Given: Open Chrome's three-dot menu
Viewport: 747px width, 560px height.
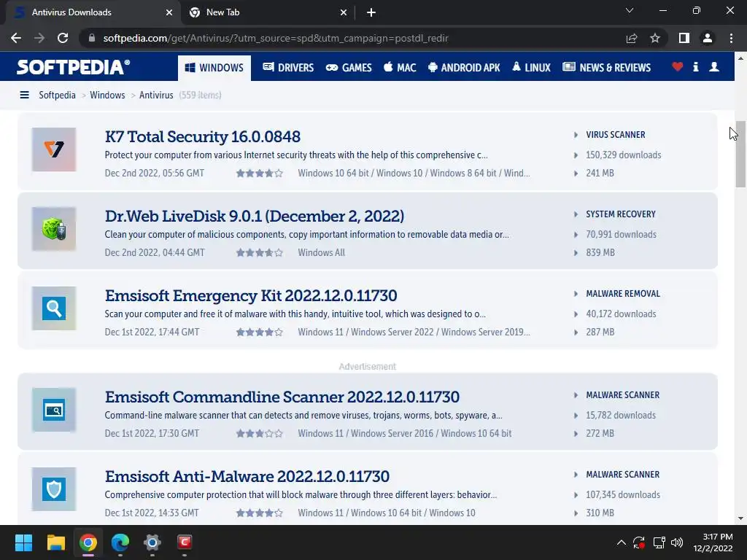Looking at the screenshot, I should click(x=731, y=38).
